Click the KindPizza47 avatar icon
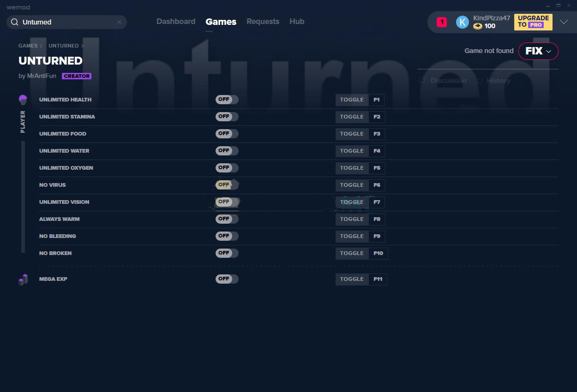The height and width of the screenshot is (392, 577). [462, 22]
